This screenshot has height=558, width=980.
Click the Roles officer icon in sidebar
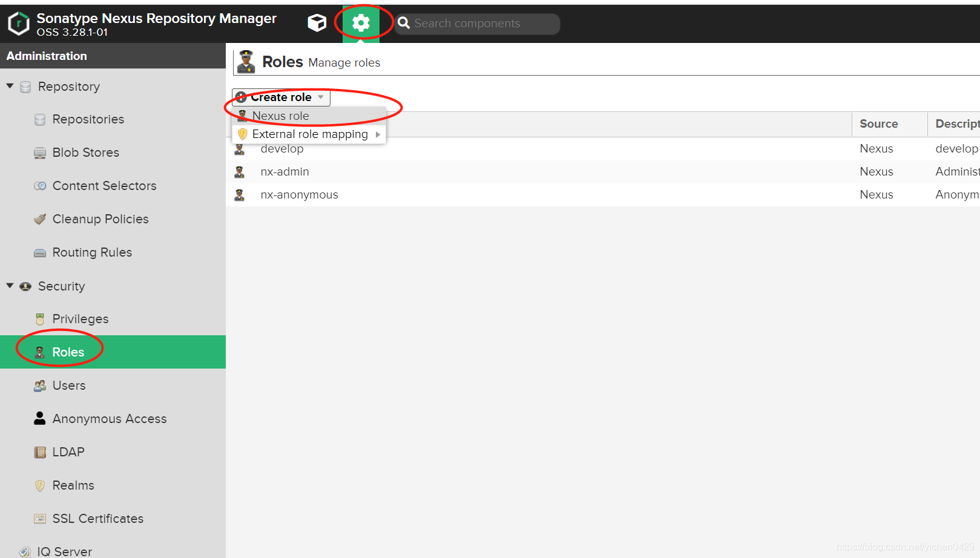pos(40,352)
